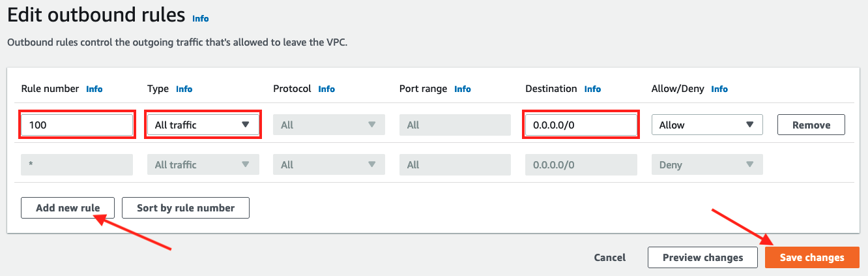Click the Destination field for rule 100
The image size is (868, 276).
pos(581,125)
